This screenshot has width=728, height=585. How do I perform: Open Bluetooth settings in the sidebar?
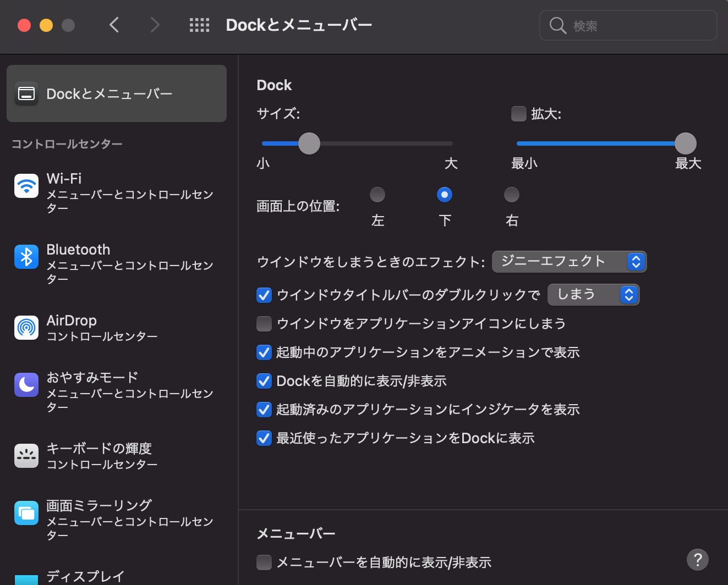coord(117,263)
